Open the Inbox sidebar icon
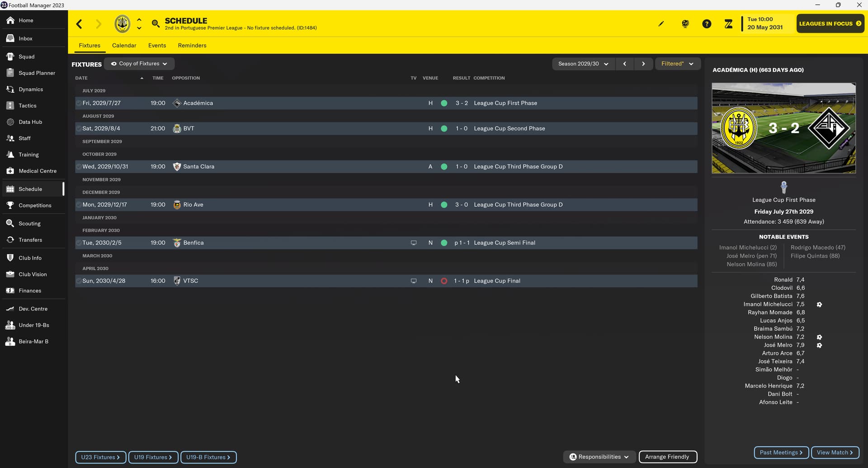The width and height of the screenshot is (868, 468). 10,38
